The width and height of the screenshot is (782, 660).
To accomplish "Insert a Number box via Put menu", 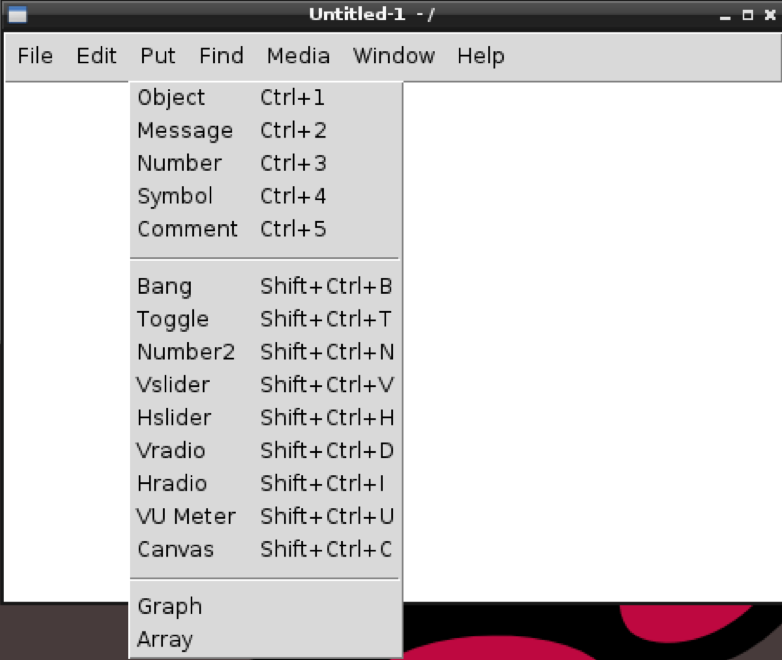I will 265,163.
